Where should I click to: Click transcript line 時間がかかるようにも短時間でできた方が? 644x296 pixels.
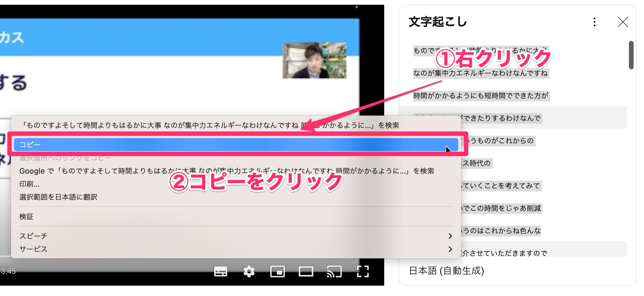(481, 96)
